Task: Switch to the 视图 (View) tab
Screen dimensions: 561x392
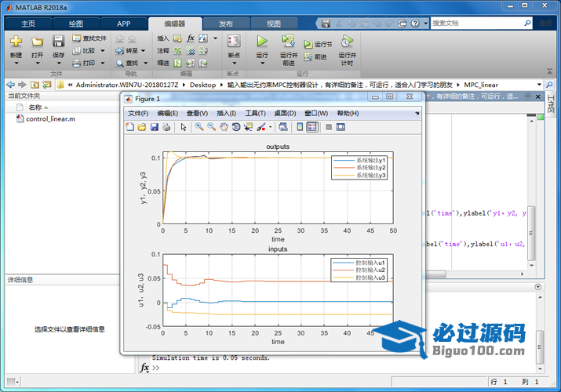Action: click(274, 24)
